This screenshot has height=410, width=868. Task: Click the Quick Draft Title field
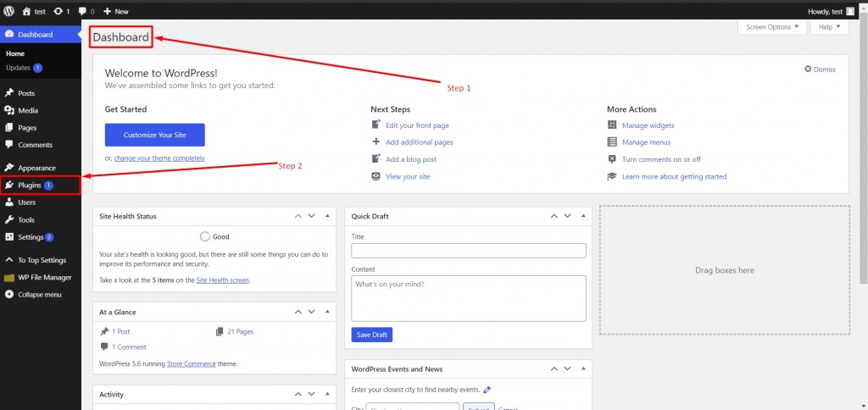[468, 251]
